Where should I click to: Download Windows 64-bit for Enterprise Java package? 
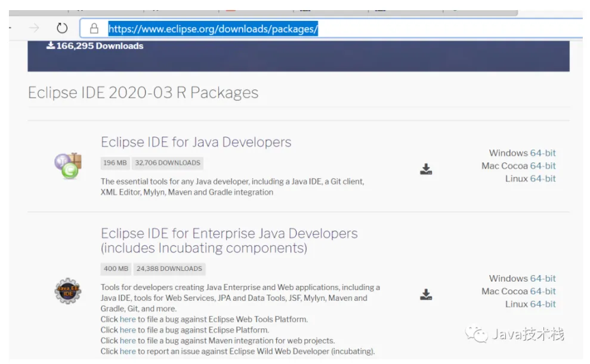click(542, 278)
